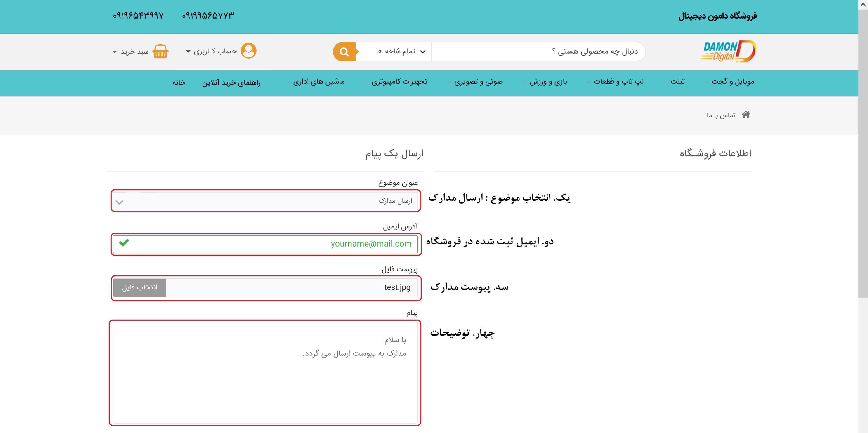Open راهنمای خرید آنلاین link
This screenshot has width=868, height=433.
tap(231, 82)
